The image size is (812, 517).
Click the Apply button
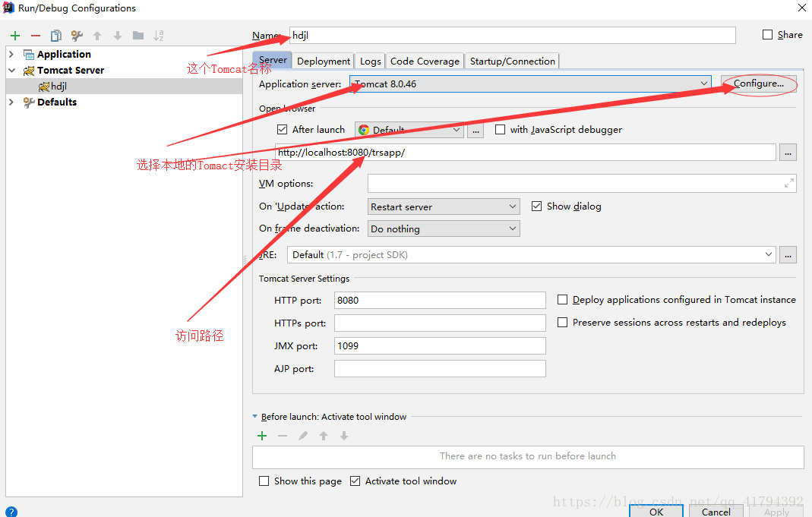coord(776,512)
